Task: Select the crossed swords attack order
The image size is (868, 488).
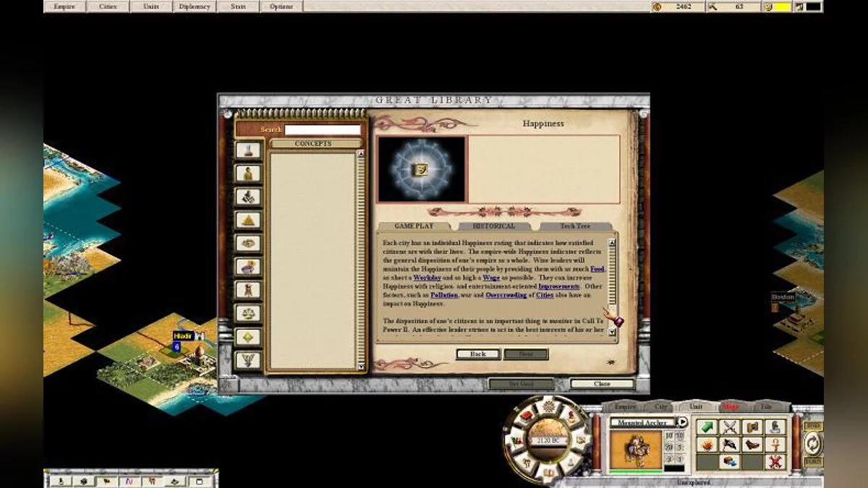Action: click(730, 427)
